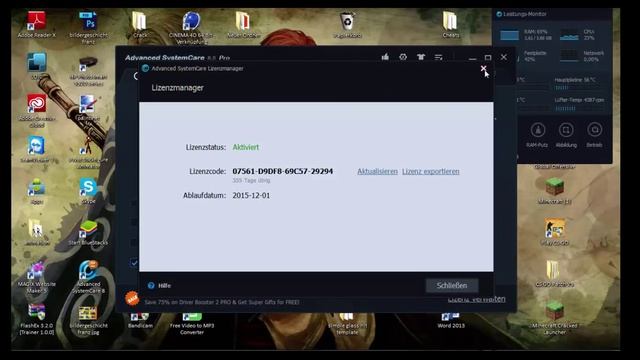The image size is (640, 360).
Task: Click the Aktiviert license status text
Action: (x=246, y=147)
